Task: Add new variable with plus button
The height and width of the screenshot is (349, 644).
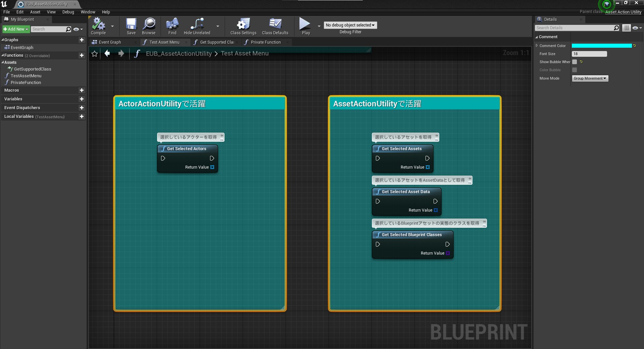Action: [82, 99]
